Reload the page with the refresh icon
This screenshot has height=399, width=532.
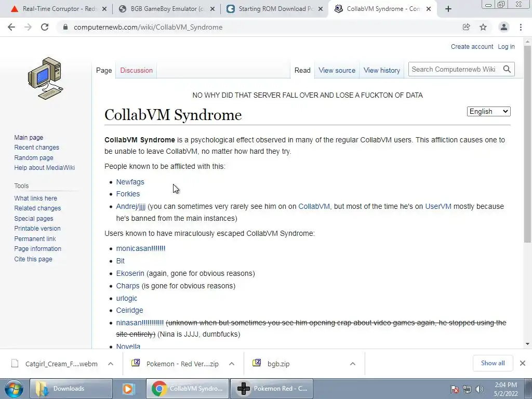pos(45,27)
